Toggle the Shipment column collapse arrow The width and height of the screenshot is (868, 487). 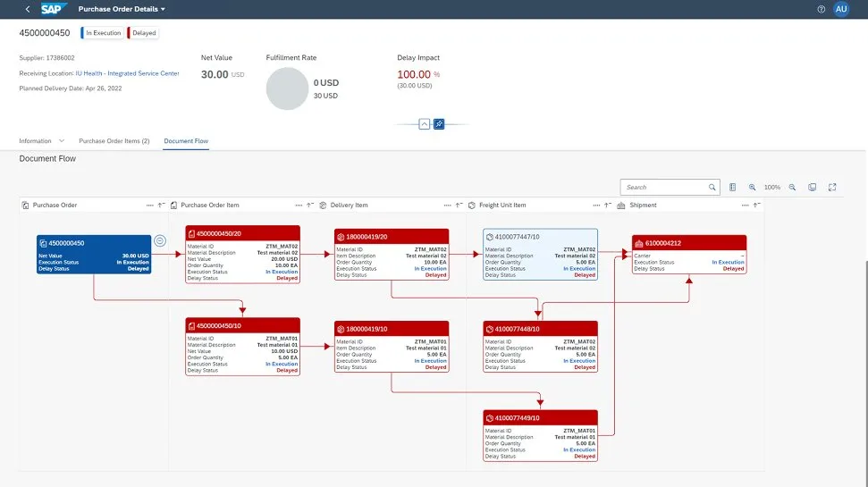click(x=757, y=206)
